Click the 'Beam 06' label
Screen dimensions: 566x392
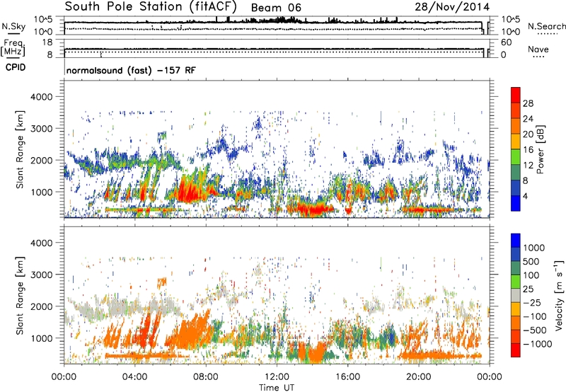tap(276, 8)
